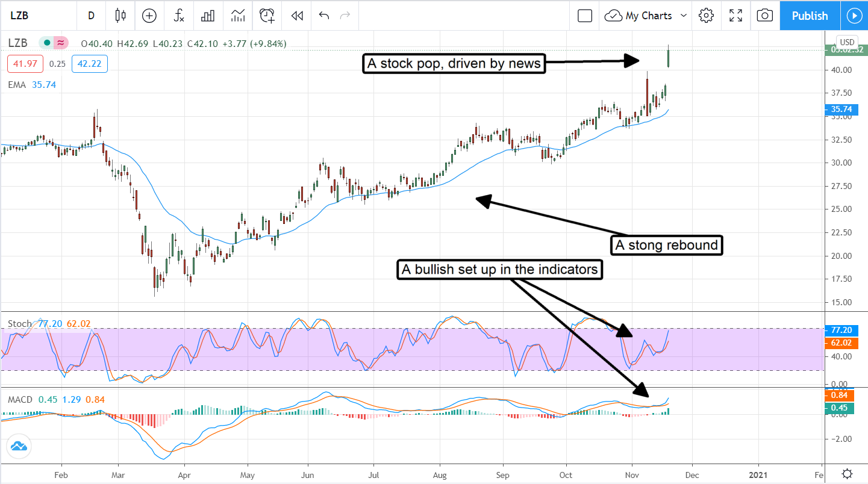The height and width of the screenshot is (484, 868).
Task: Toggle the pink data status indicator beside LZB
Action: [x=61, y=43]
